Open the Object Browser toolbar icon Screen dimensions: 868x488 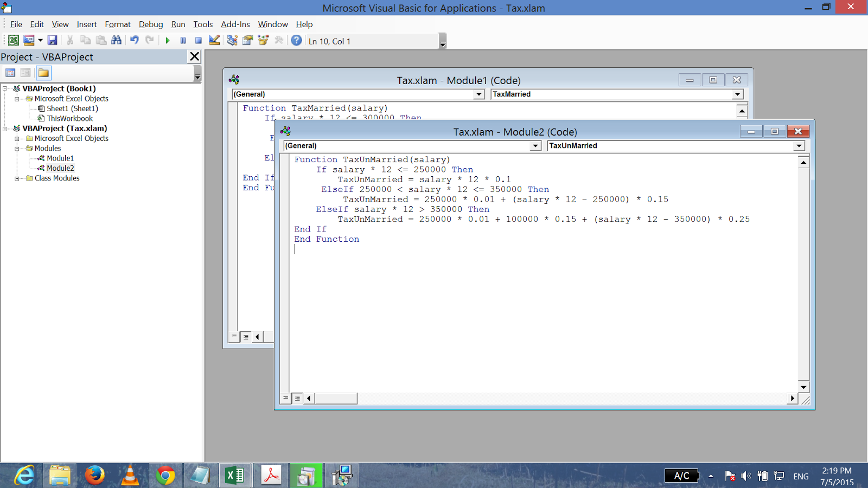[264, 41]
